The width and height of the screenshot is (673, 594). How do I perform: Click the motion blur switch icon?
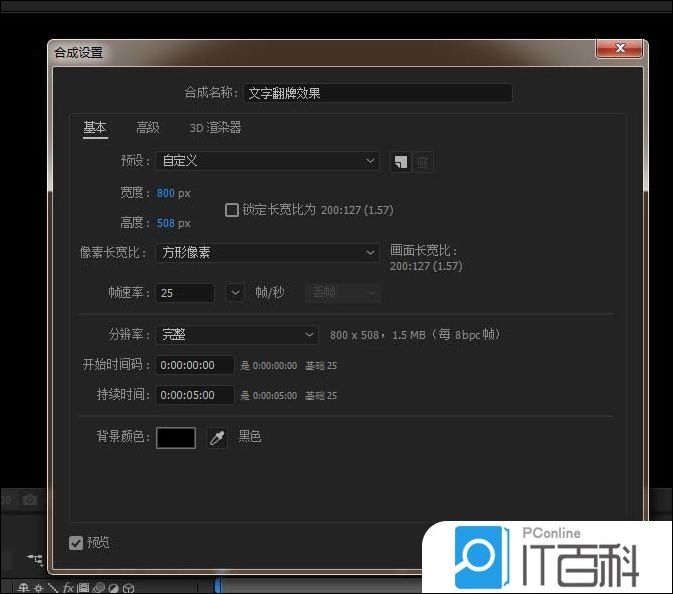tap(99, 588)
